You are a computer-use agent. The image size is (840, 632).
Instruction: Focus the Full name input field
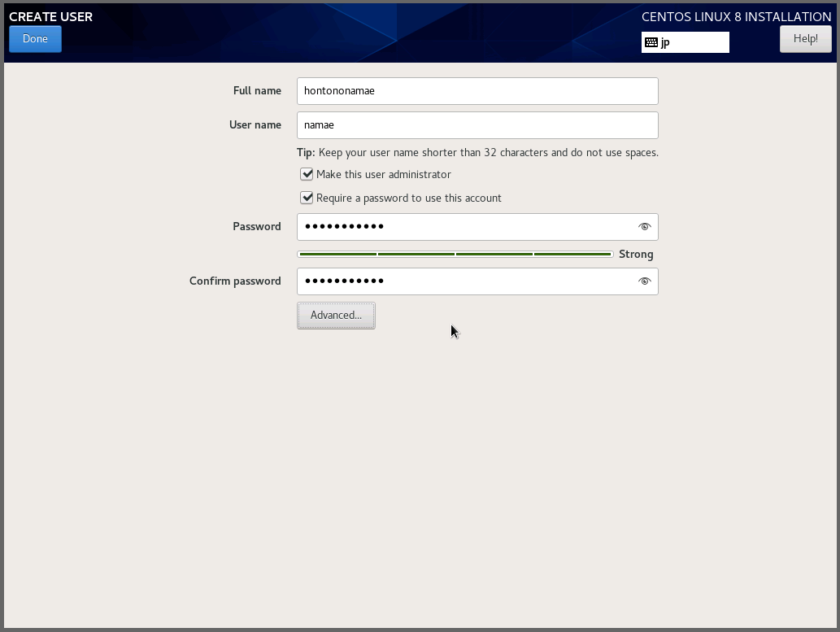pyautogui.click(x=477, y=91)
